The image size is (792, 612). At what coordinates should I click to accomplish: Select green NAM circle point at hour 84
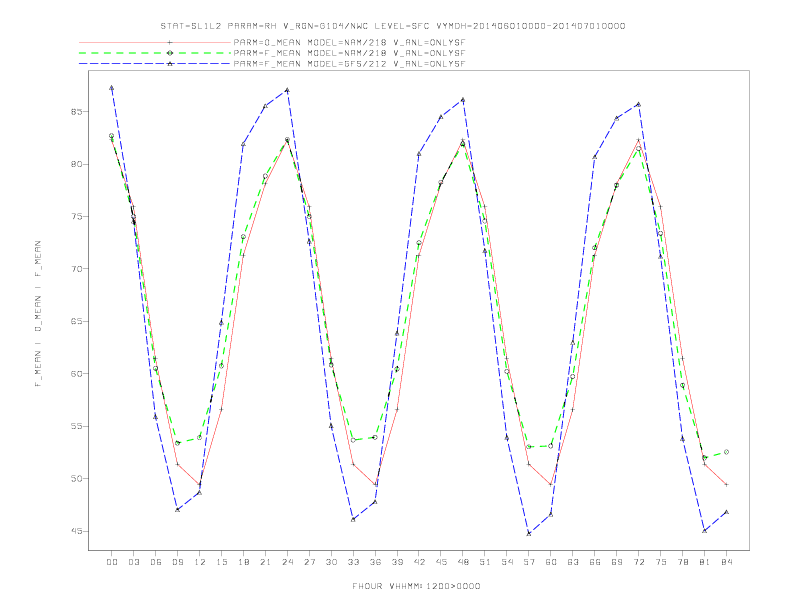[x=727, y=452]
